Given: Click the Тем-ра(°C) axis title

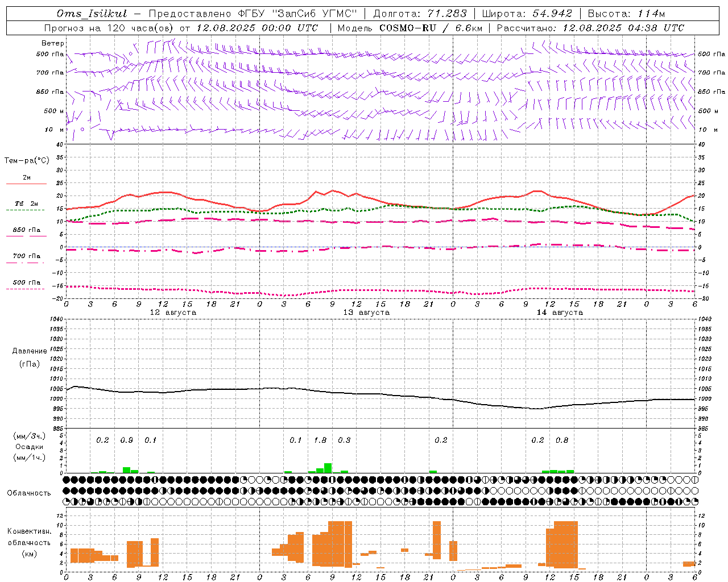Looking at the screenshot, I should [27, 161].
